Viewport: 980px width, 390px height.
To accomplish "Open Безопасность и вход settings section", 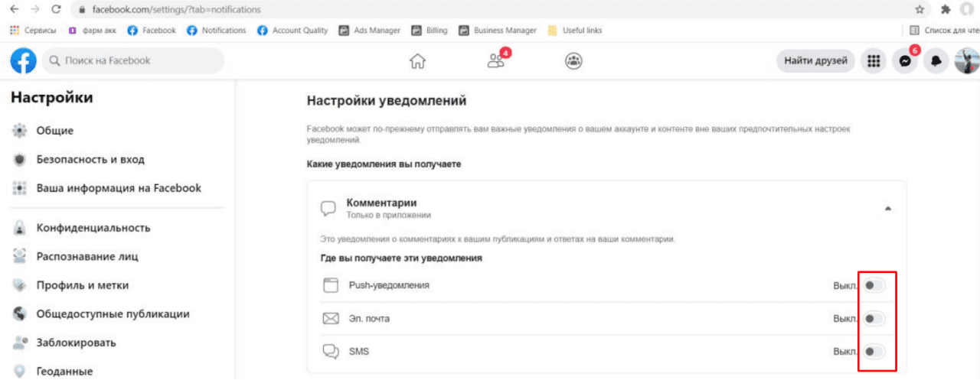I will 90,160.
